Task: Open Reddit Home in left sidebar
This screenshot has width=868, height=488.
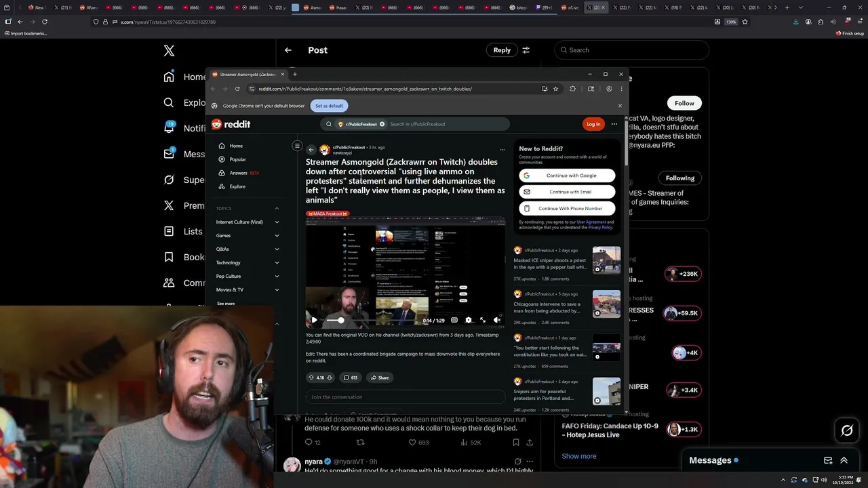Action: tap(236, 146)
